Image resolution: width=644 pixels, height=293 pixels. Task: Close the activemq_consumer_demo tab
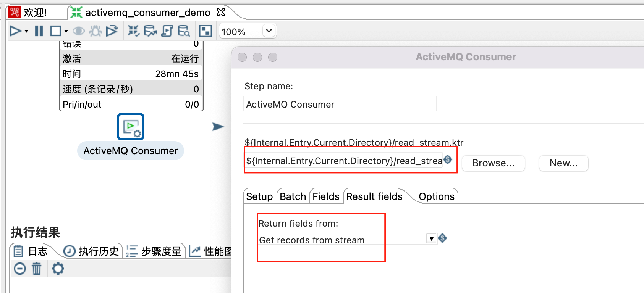(221, 12)
